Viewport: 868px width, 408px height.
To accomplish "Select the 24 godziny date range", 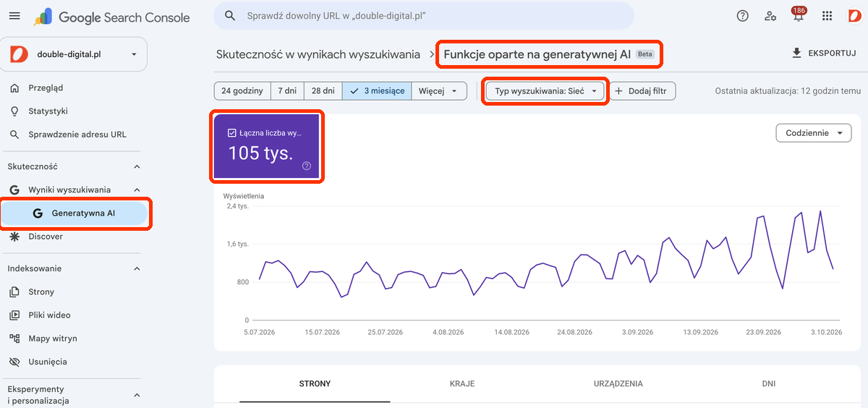I will tap(242, 91).
